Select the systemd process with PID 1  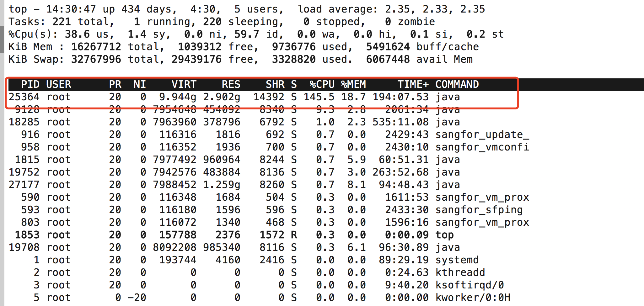(x=220, y=260)
